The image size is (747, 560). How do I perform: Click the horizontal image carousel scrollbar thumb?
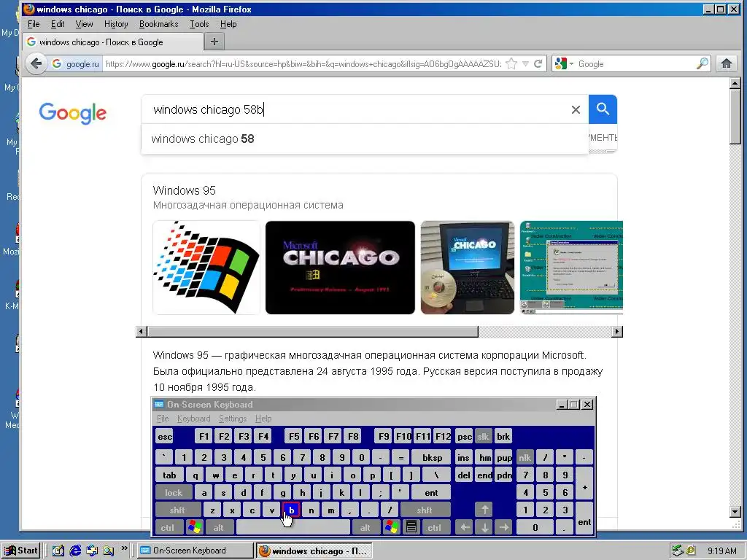(312, 332)
